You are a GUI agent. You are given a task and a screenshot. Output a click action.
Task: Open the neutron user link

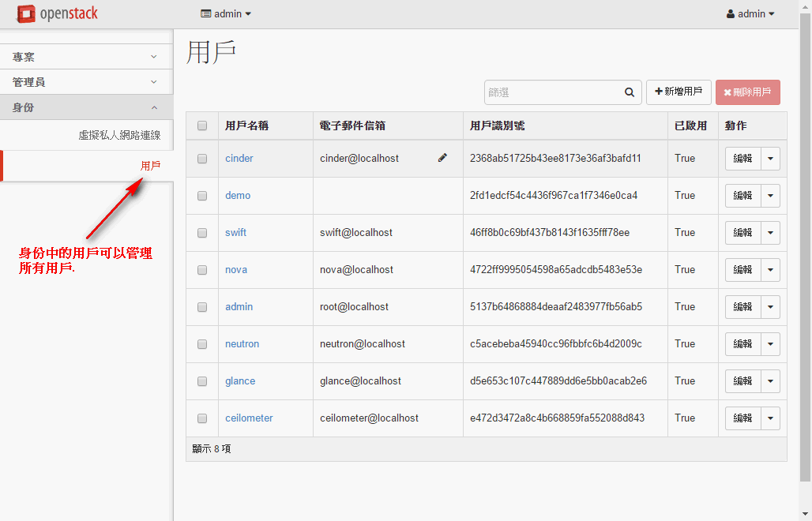point(242,344)
